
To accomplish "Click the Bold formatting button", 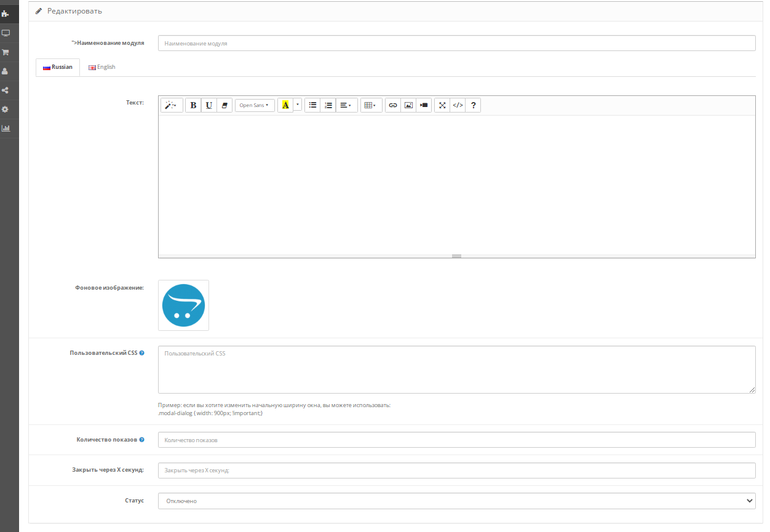I will [193, 105].
